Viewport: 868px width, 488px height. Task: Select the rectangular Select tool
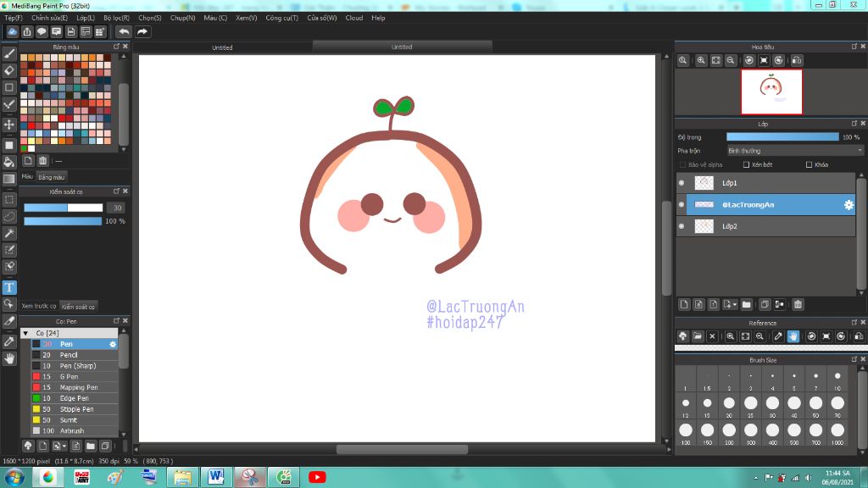[x=9, y=199]
